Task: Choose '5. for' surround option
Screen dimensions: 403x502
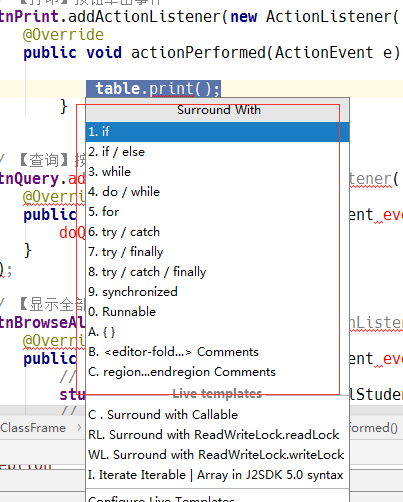Action: pos(217,212)
